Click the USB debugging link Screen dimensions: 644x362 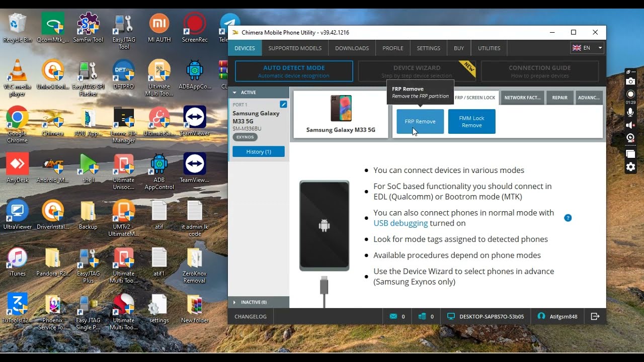click(x=400, y=223)
